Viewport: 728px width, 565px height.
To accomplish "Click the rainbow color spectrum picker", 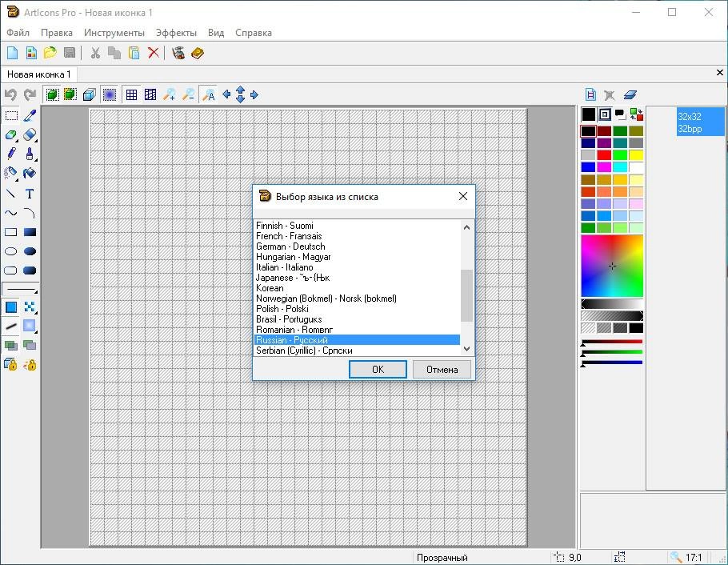I will 612,266.
